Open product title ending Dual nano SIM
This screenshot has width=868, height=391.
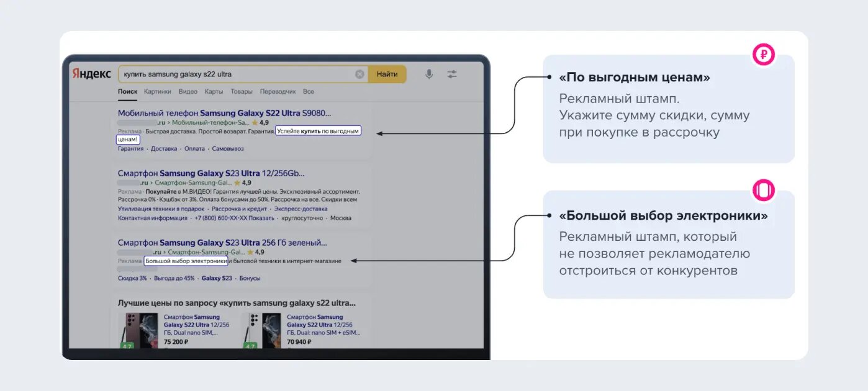click(x=196, y=325)
